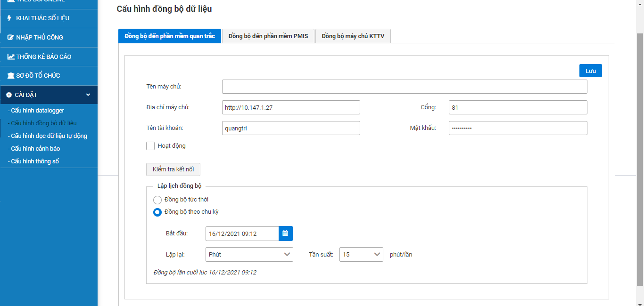This screenshot has height=306, width=644.
Task: Click the Kiểm tra kết nối button
Action: (x=173, y=169)
